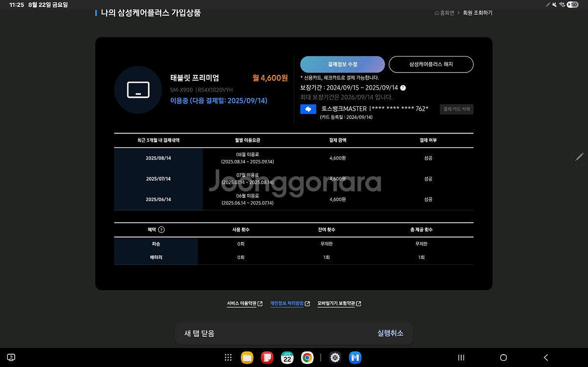This screenshot has height=367, width=588.
Task: Open the app drawer grid icon
Action: [x=228, y=358]
